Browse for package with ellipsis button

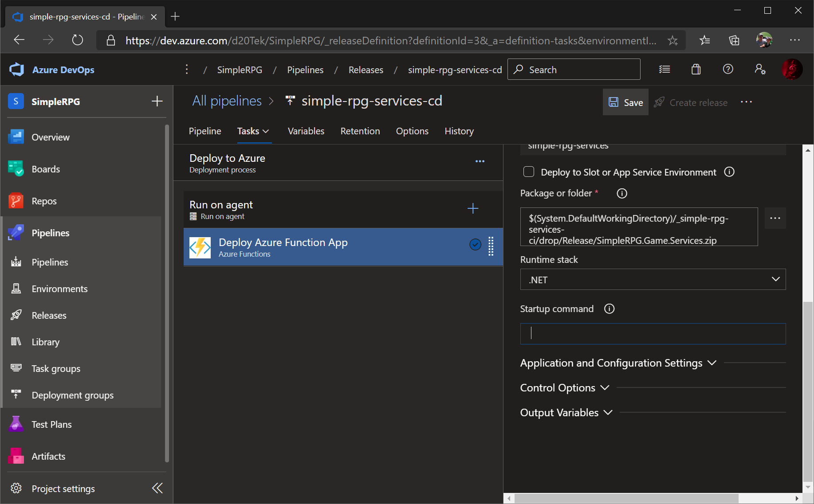pos(775,218)
